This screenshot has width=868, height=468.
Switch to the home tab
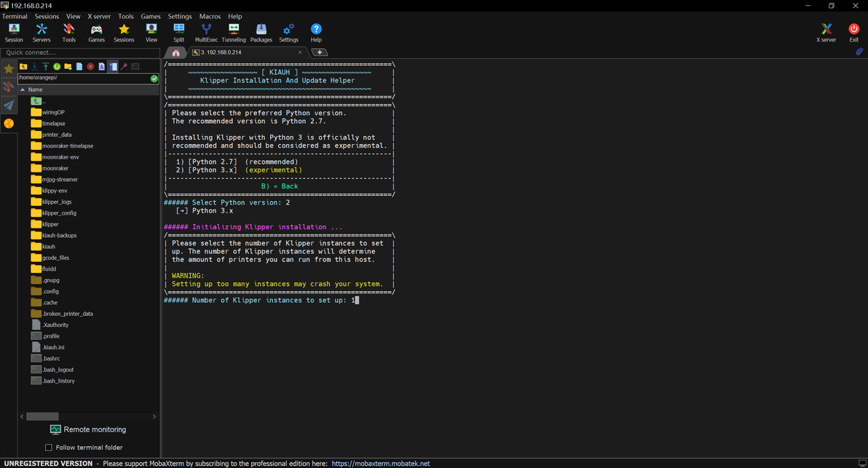[x=175, y=52]
